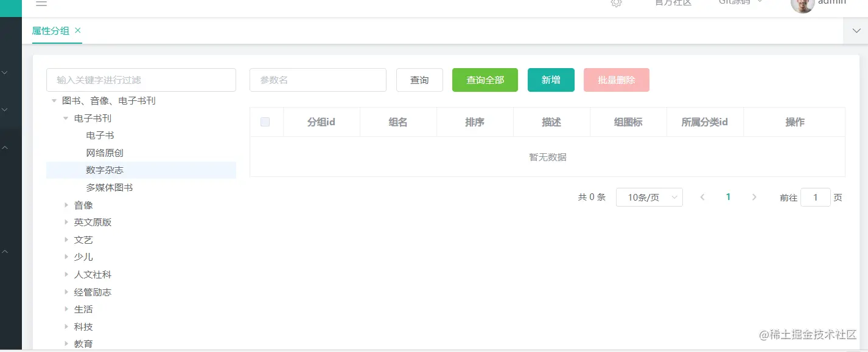The height and width of the screenshot is (352, 868).
Task: Click the 查询 button
Action: coord(419,80)
